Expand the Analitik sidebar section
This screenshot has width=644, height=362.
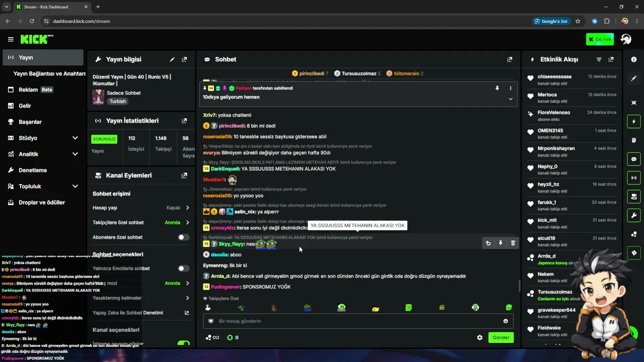point(75,154)
